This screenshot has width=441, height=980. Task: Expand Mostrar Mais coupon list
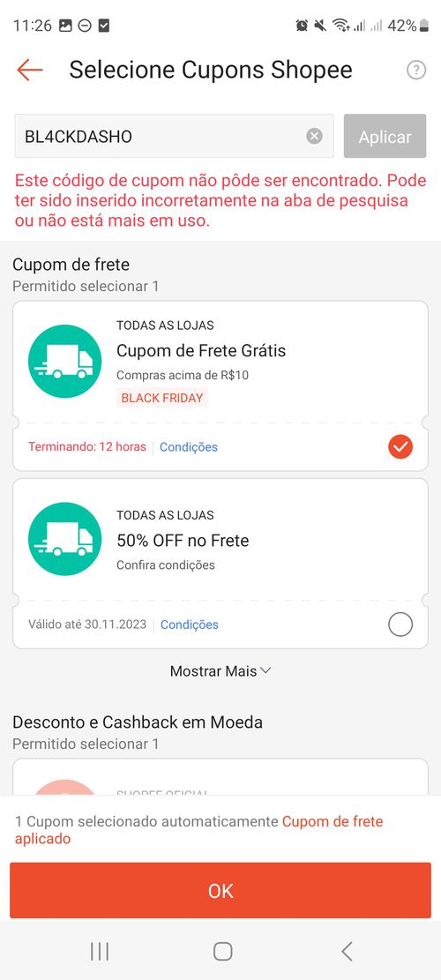[220, 671]
